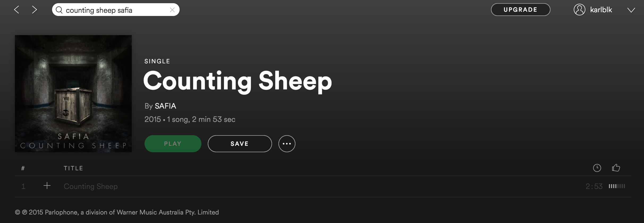Viewport: 644px width, 223px height.
Task: Focus the search input field
Action: [x=114, y=10]
